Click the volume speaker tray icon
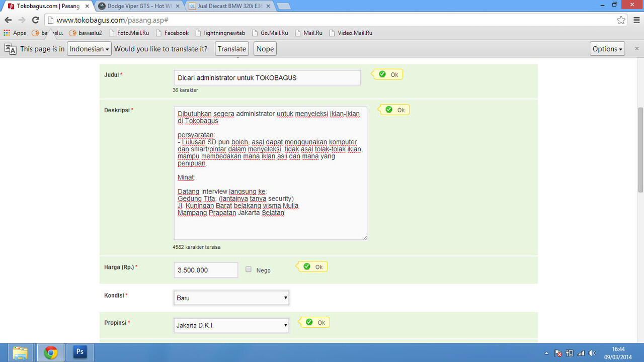 592,353
